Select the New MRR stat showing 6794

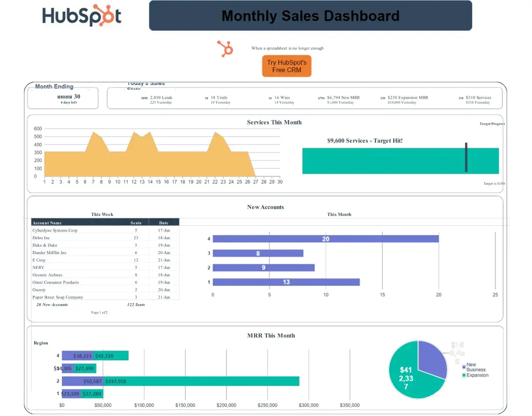[321, 98]
